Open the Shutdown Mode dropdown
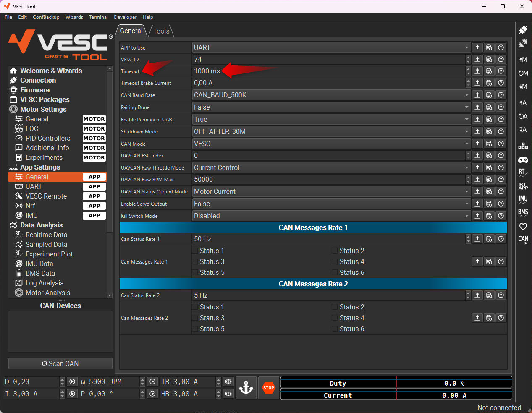The image size is (532, 413). tap(331, 131)
